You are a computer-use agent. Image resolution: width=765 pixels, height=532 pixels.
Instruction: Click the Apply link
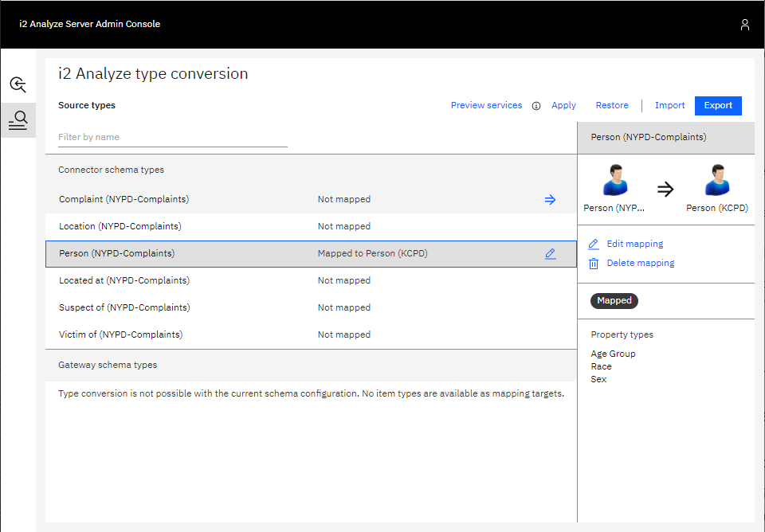point(563,106)
